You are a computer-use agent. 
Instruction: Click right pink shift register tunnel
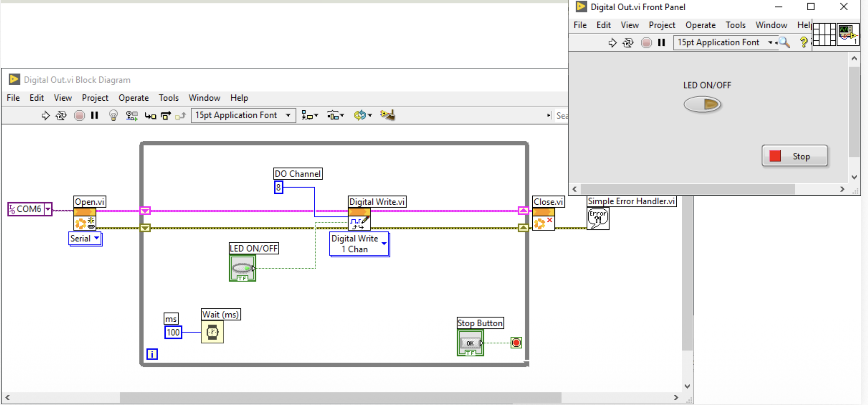[x=523, y=211]
